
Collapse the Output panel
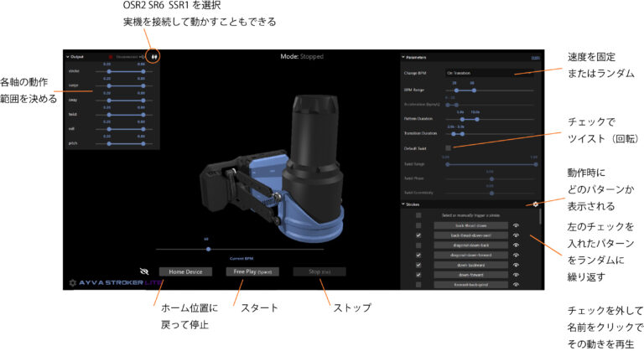point(68,57)
